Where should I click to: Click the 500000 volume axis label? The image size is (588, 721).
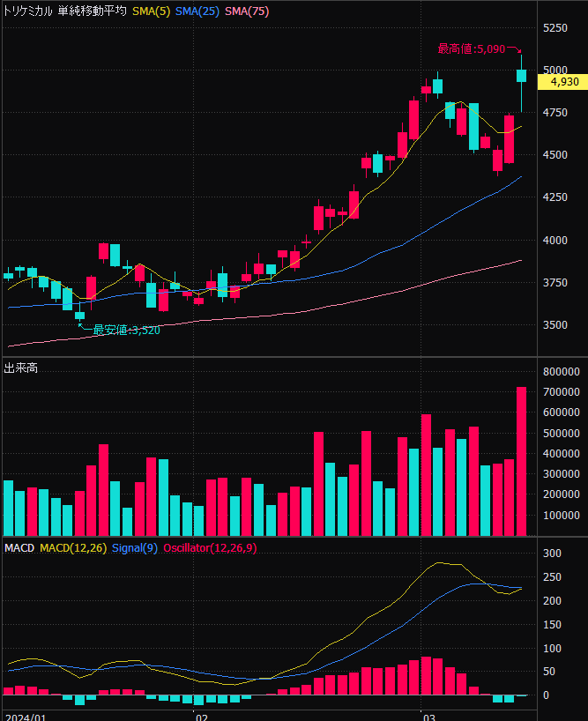coord(562,434)
